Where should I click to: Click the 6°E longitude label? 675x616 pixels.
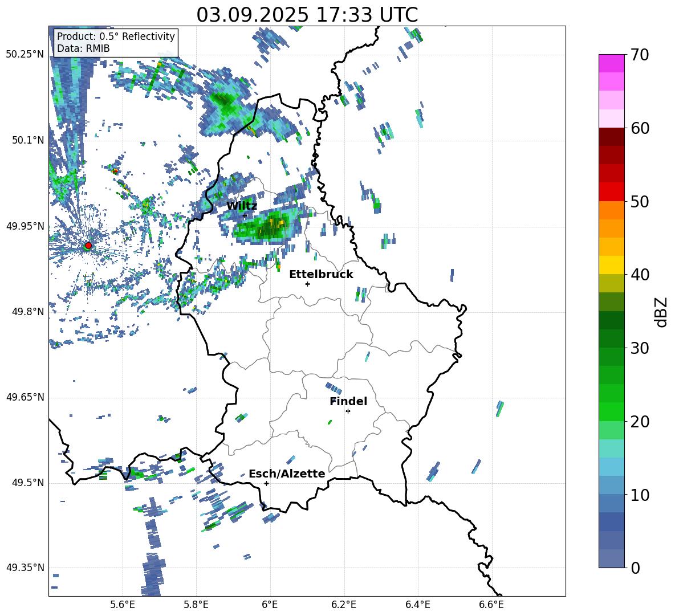[x=270, y=605]
